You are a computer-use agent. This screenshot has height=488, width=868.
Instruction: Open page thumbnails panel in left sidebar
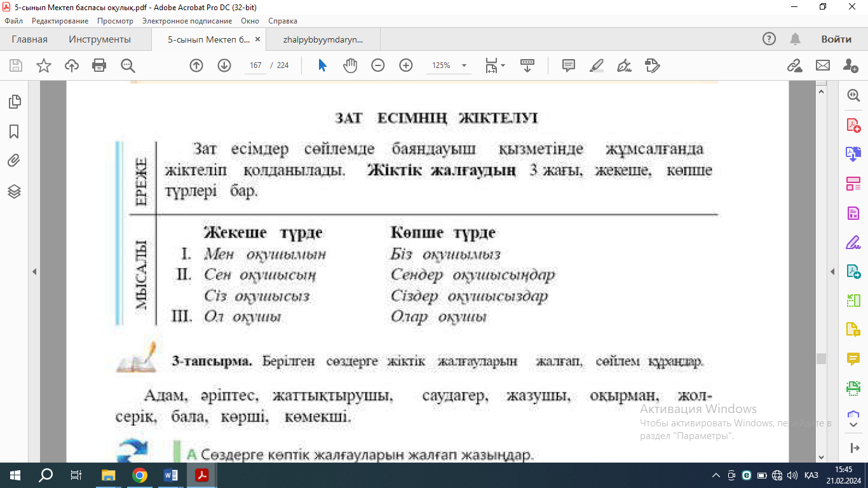14,101
